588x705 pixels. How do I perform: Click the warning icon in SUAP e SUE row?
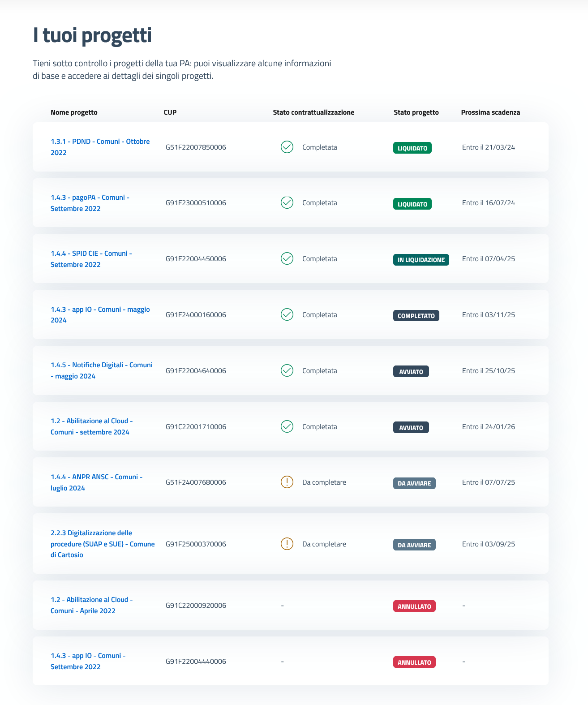(x=287, y=544)
